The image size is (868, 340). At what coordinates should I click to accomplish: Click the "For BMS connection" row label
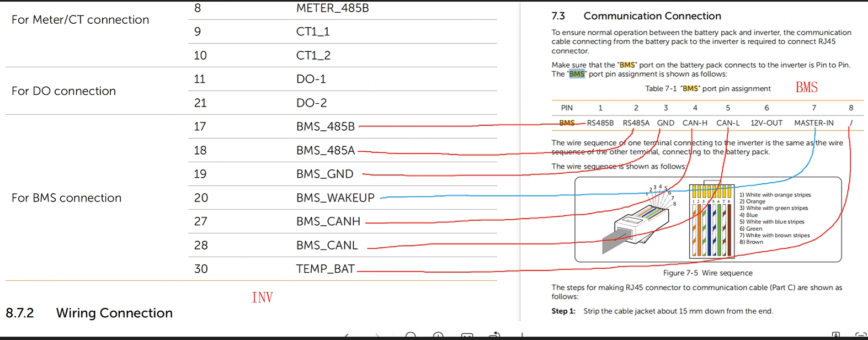66,198
